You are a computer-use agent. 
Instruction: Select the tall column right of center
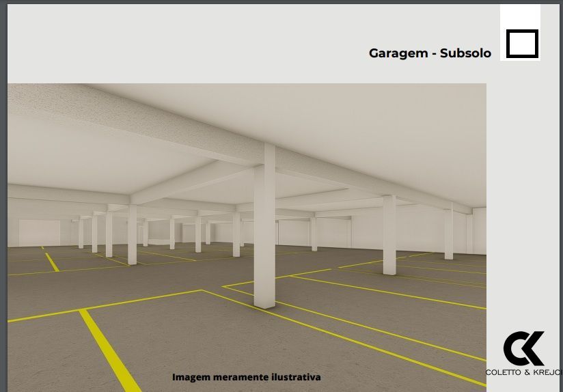(389, 234)
